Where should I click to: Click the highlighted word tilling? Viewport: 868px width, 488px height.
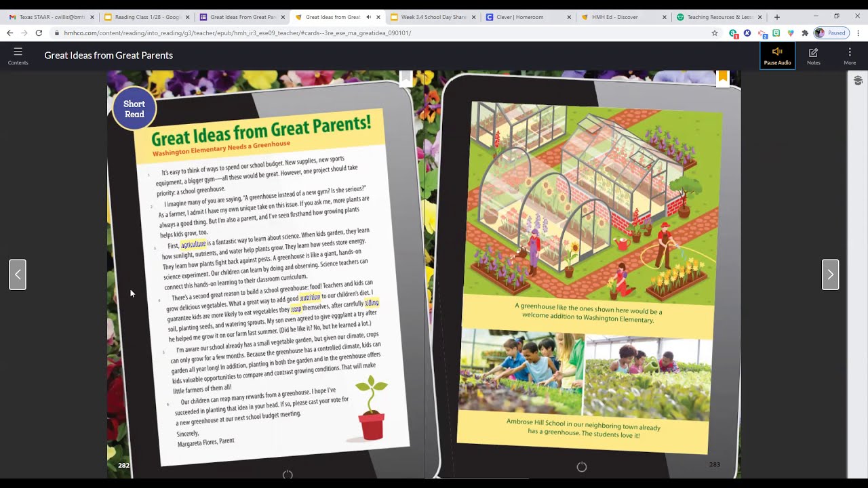372,303
